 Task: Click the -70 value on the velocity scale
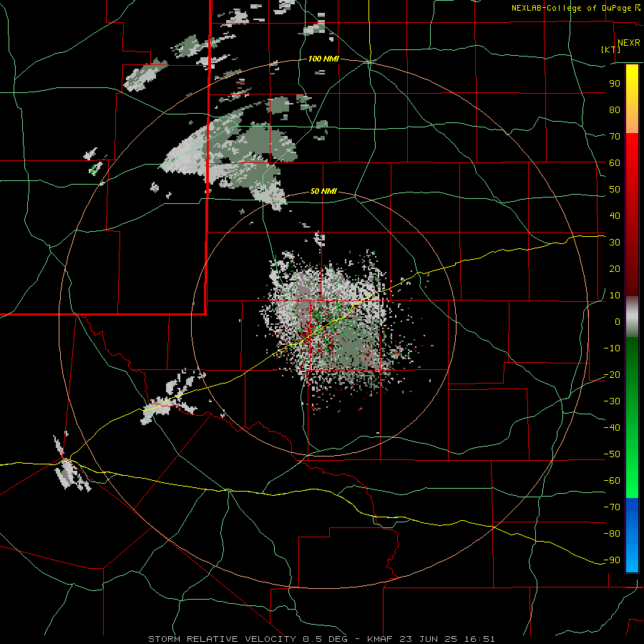pyautogui.click(x=612, y=507)
